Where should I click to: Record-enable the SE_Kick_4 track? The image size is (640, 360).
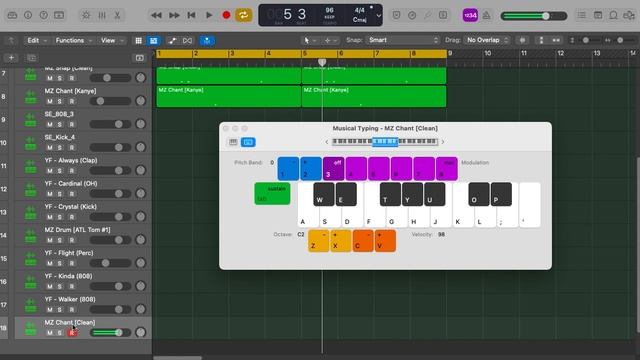pos(72,148)
